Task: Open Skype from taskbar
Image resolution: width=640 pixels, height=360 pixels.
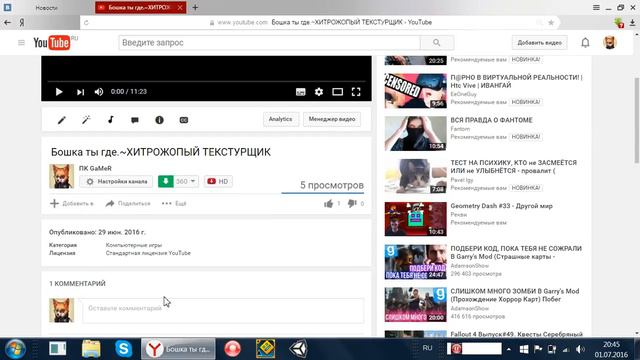Action: point(123,349)
